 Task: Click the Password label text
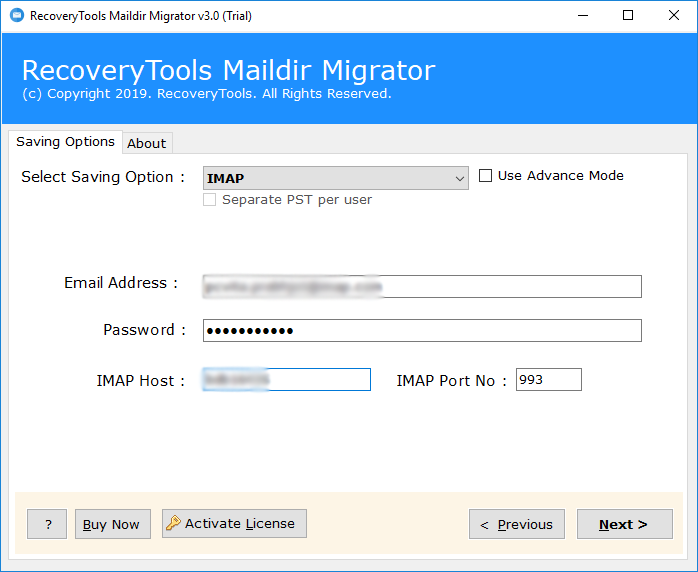coord(144,330)
